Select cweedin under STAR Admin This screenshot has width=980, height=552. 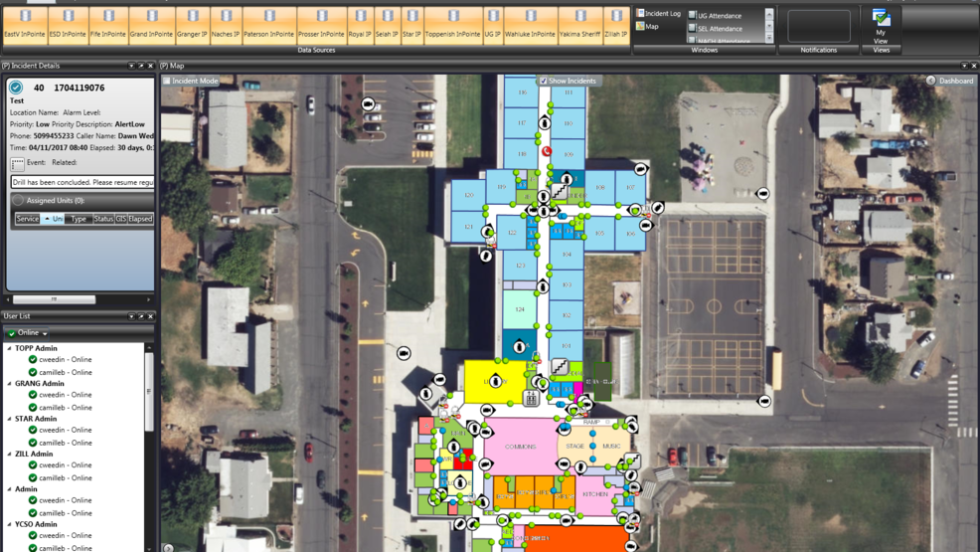tap(60, 430)
